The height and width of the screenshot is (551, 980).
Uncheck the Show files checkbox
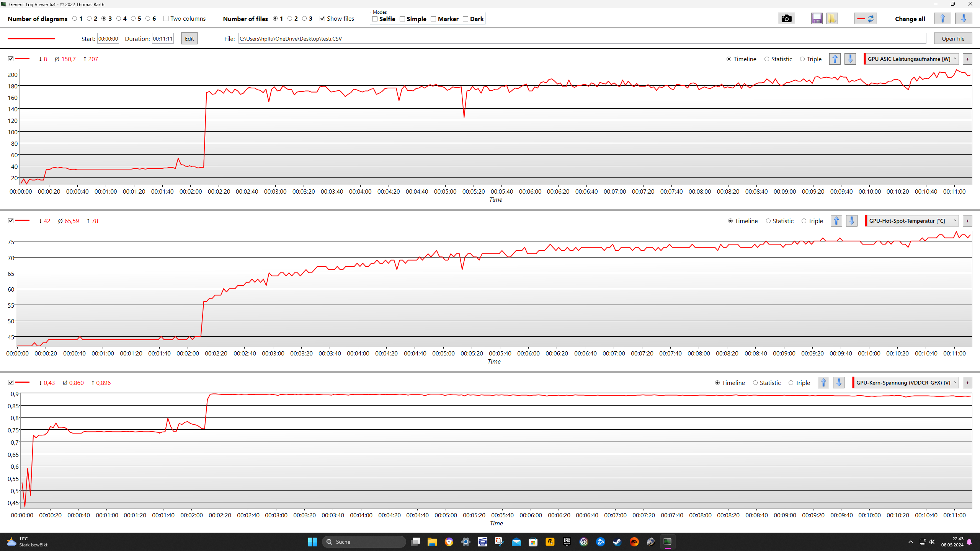(x=322, y=18)
